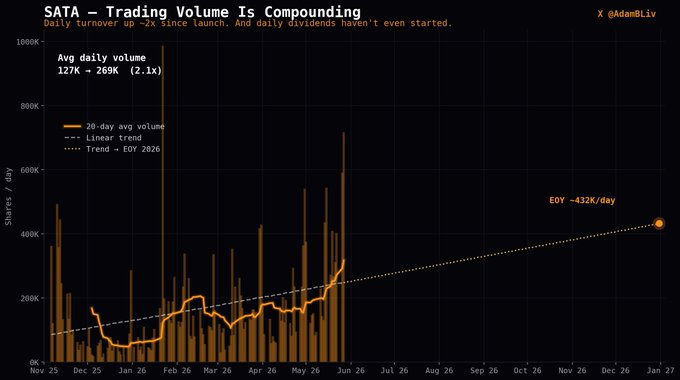The height and width of the screenshot is (380, 680).
Task: Click the dotted line sample in the legend
Action: [72, 149]
